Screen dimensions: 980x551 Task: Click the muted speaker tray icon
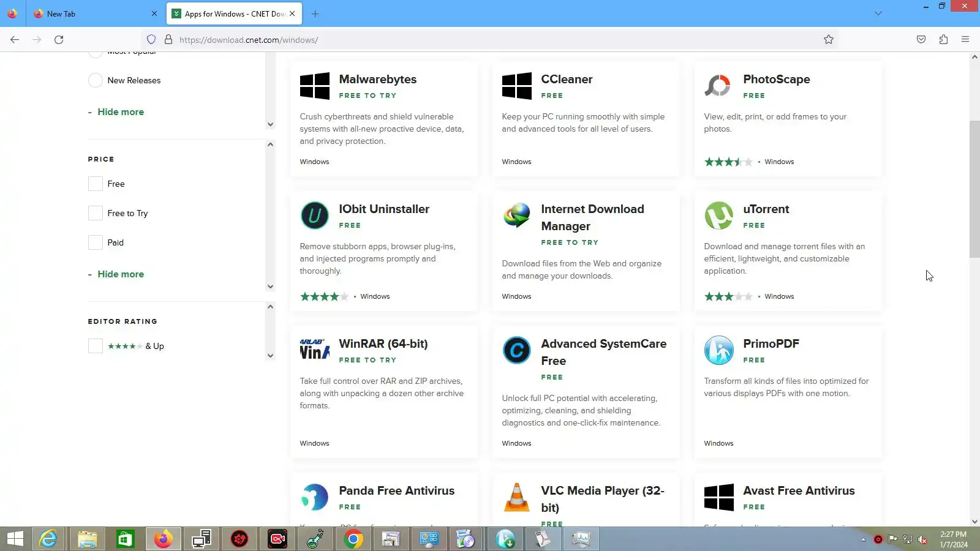923,539
